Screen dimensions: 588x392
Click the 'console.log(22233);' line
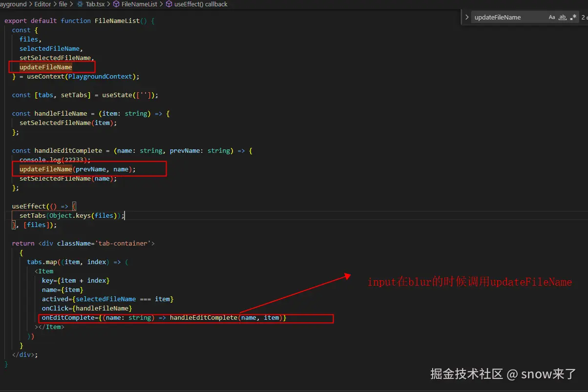[x=55, y=160]
